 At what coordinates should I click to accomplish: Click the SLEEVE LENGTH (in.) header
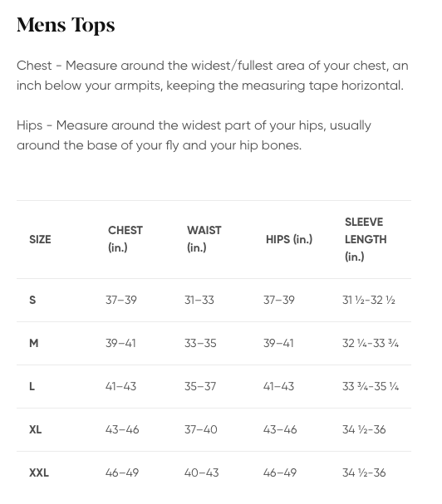point(366,239)
